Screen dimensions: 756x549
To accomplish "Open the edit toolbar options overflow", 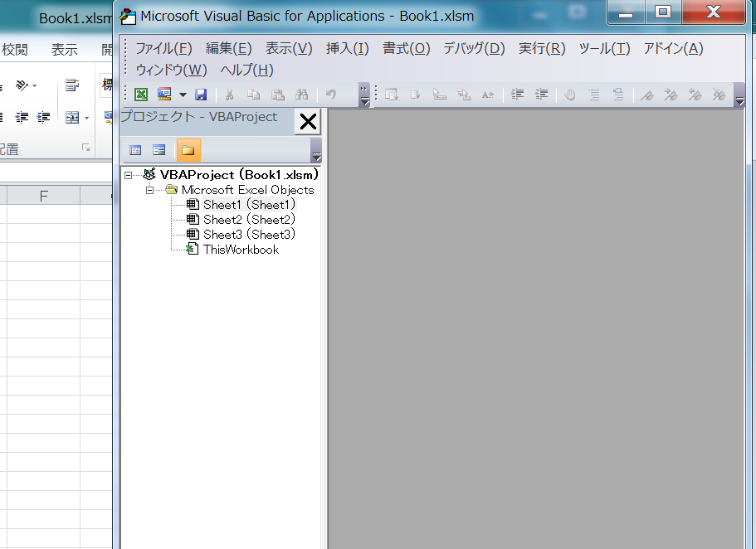I will coord(739,95).
